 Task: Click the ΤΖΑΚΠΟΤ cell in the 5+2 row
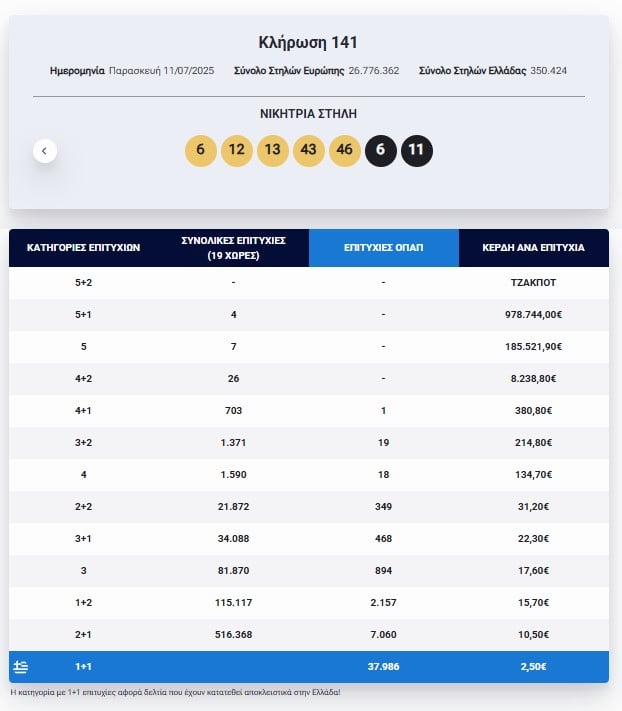coord(534,282)
